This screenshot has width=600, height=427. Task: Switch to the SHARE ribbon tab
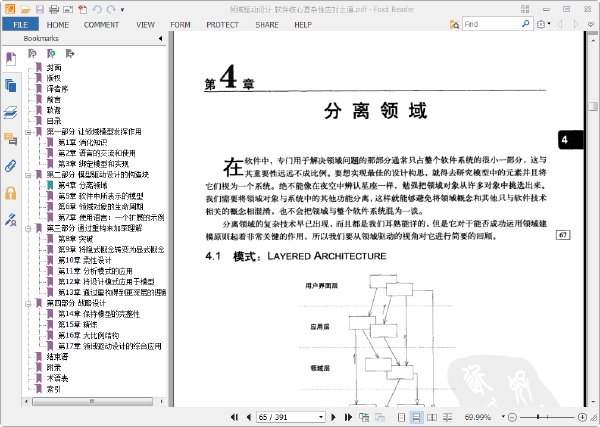(x=267, y=24)
